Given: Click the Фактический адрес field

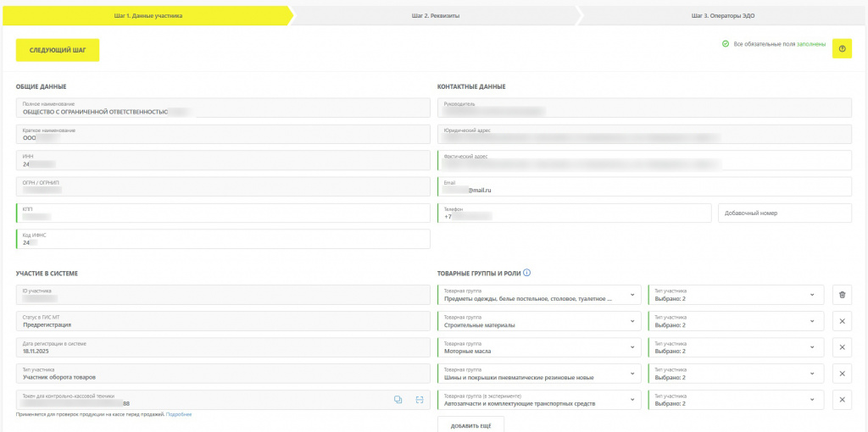Looking at the screenshot, I should [x=644, y=160].
